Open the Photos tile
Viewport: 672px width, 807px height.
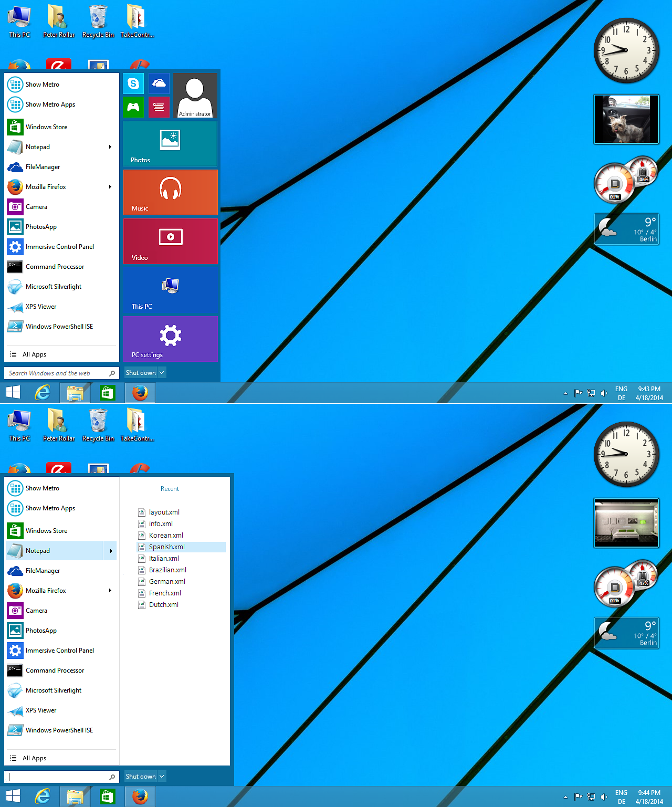pyautogui.click(x=170, y=143)
